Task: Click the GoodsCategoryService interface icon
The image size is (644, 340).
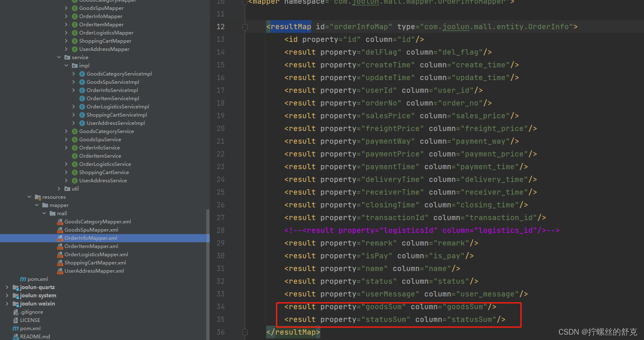Action: (x=75, y=131)
